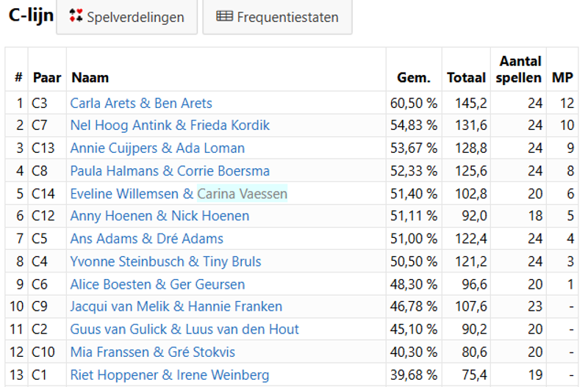This screenshot has height=387, width=588.
Task: Select Alice Boesten & Ger Geursen
Action: click(157, 284)
